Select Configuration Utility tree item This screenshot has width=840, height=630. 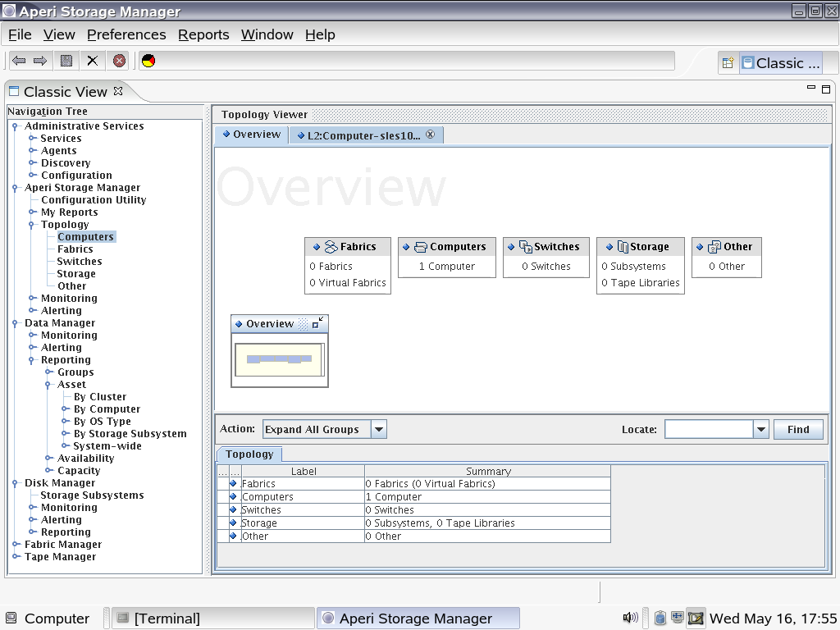[x=94, y=200]
